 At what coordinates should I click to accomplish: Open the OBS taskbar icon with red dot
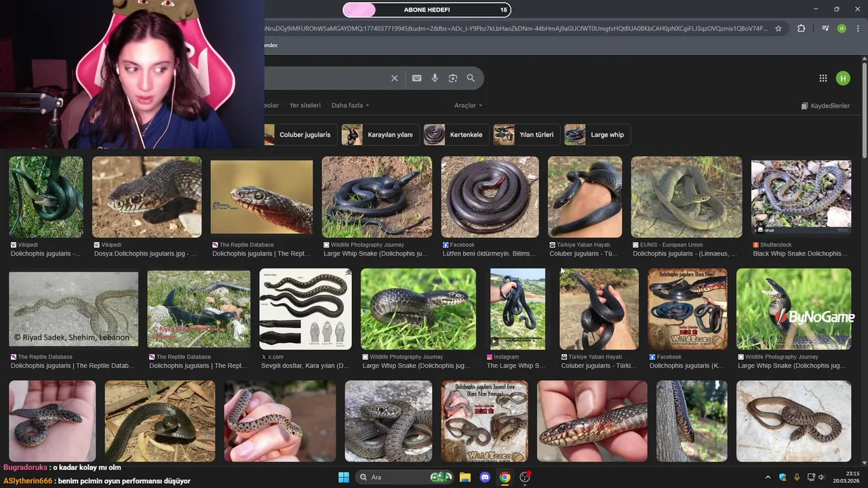pyautogui.click(x=525, y=477)
